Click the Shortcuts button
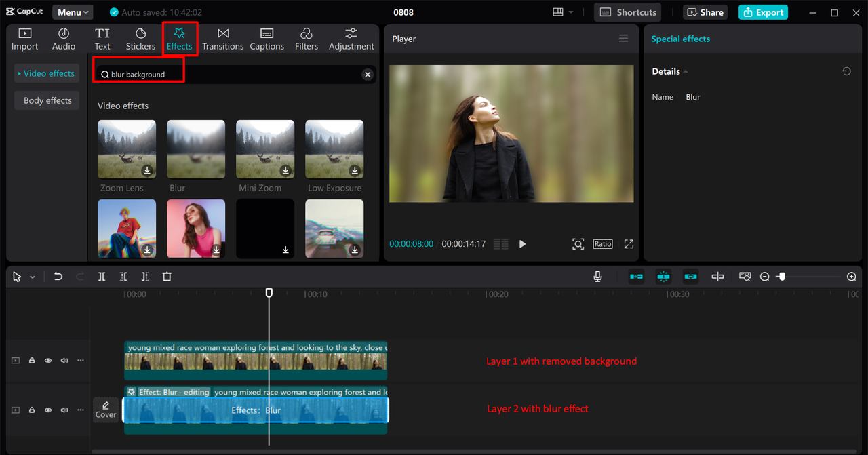This screenshot has height=455, width=868. click(628, 12)
